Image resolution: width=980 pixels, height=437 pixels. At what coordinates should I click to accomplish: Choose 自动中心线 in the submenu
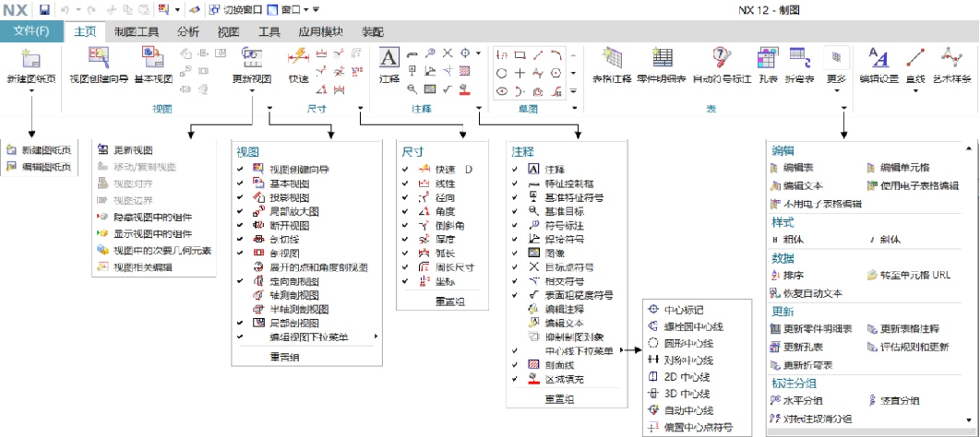(688, 411)
